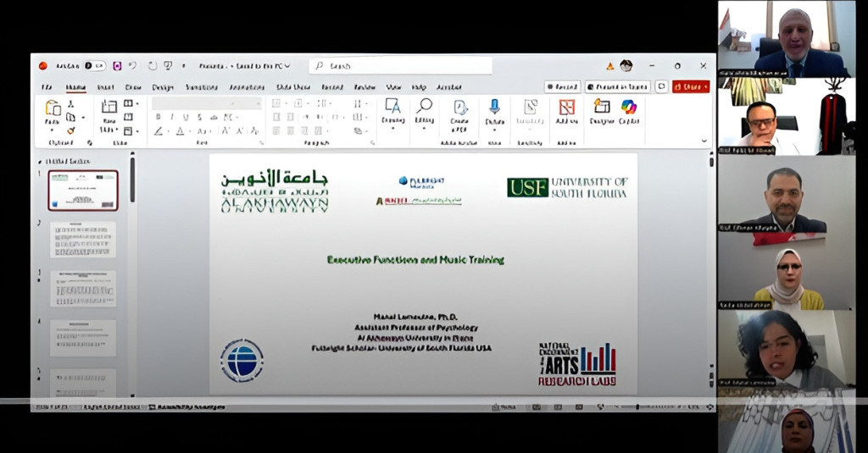Click the Redo icon in quick access toolbar
This screenshot has height=453, width=868.
click(153, 66)
